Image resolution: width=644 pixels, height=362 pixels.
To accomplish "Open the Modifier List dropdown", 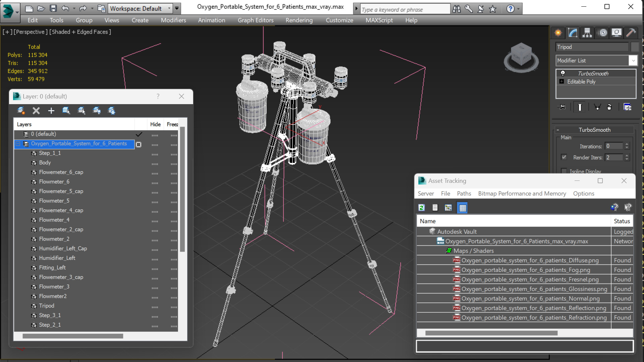I will click(633, 61).
